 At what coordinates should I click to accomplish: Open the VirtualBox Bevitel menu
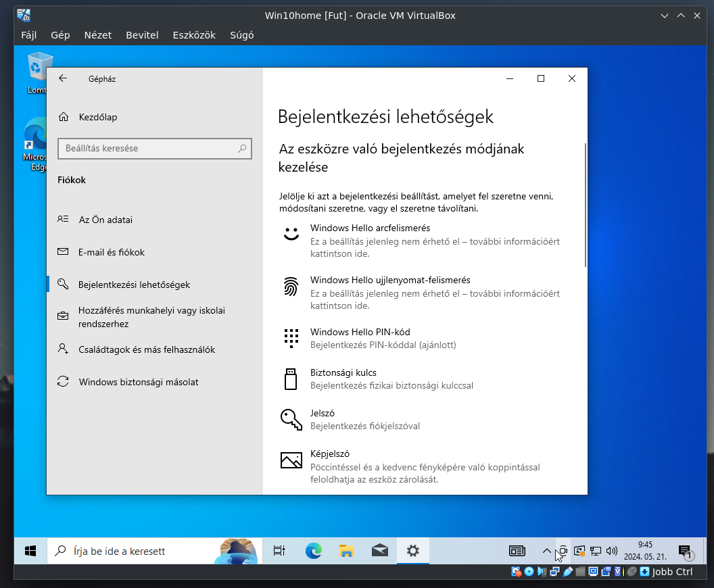[x=142, y=35]
